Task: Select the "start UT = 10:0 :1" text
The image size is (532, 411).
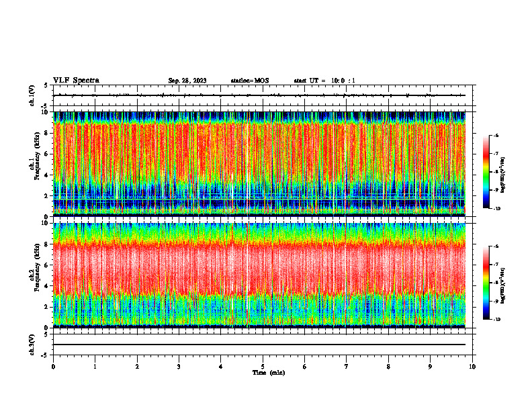Action: point(324,81)
